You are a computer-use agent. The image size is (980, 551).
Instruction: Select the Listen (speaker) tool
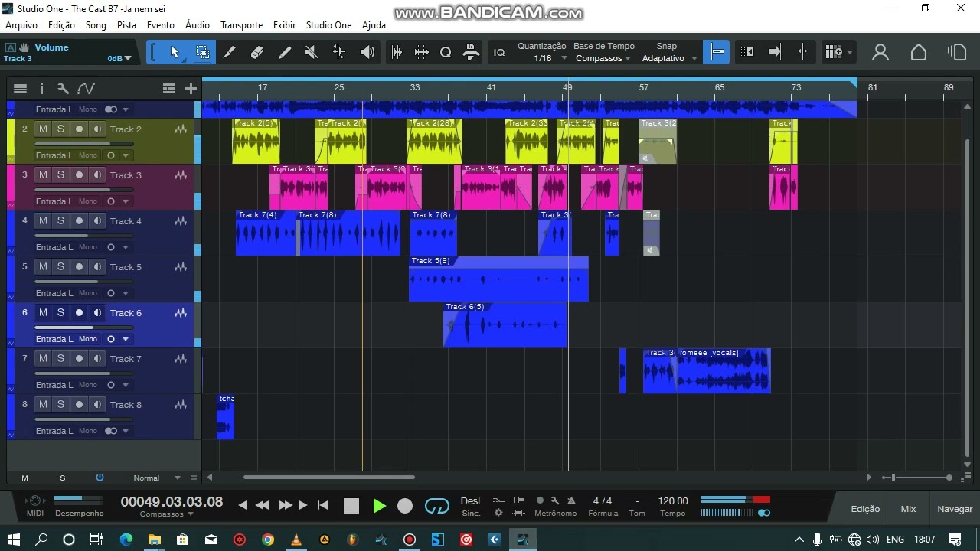click(367, 52)
